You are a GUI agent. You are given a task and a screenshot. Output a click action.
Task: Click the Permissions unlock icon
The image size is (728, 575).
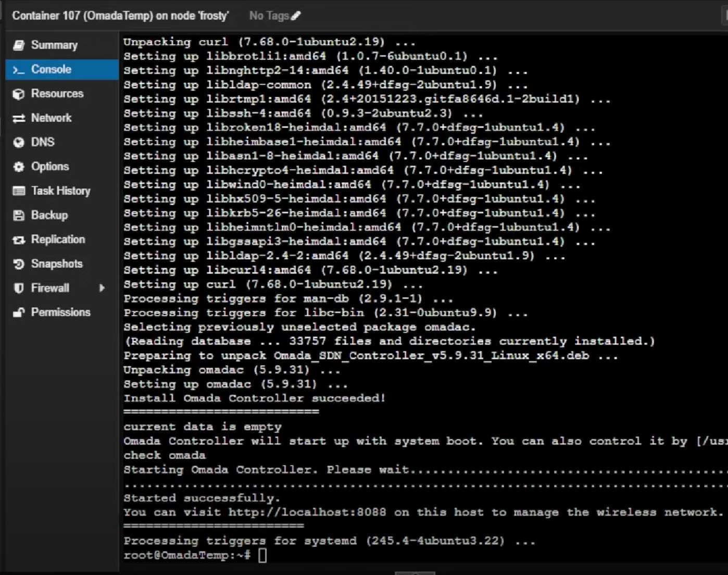pos(19,312)
